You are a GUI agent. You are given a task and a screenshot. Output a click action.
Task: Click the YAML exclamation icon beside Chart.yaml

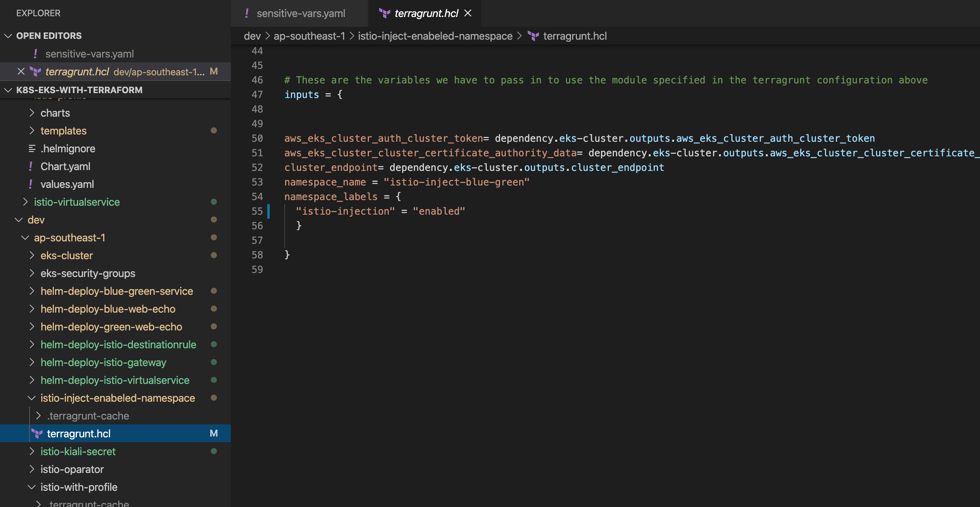(31, 166)
